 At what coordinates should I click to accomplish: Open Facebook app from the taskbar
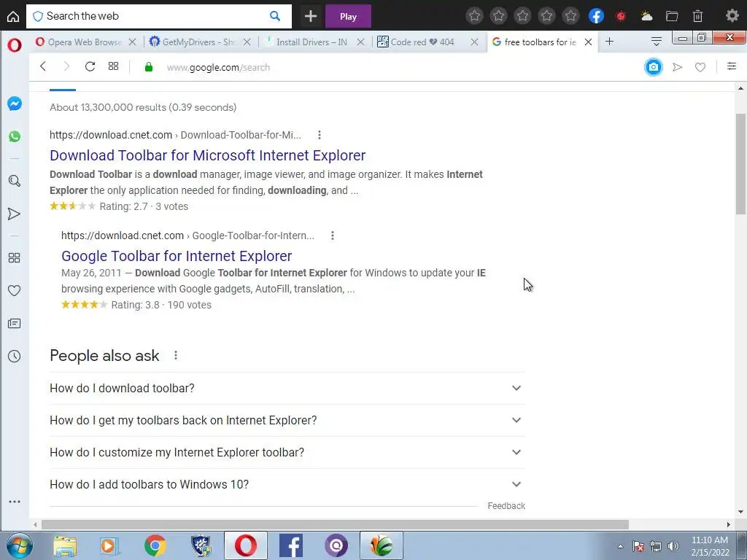point(290,545)
